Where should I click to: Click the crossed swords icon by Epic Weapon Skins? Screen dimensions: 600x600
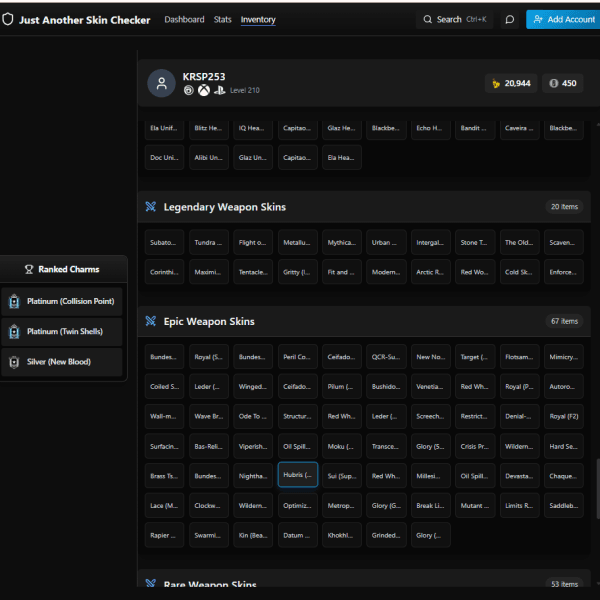[x=151, y=321]
